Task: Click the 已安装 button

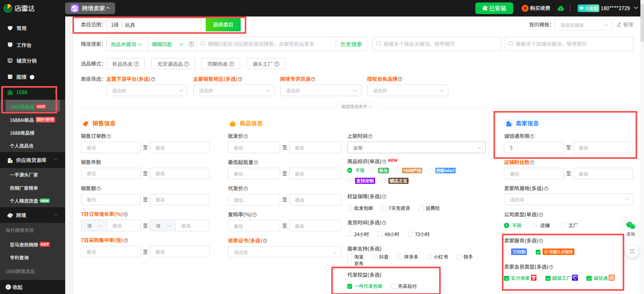Action: [x=494, y=8]
